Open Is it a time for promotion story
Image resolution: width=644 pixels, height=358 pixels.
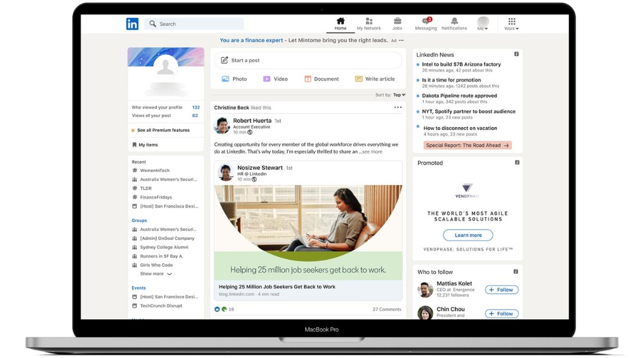[x=451, y=80]
